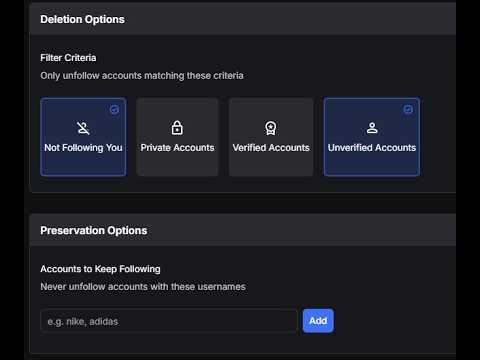Toggle the Private Accounts filter card
480x360 pixels.
coord(177,137)
